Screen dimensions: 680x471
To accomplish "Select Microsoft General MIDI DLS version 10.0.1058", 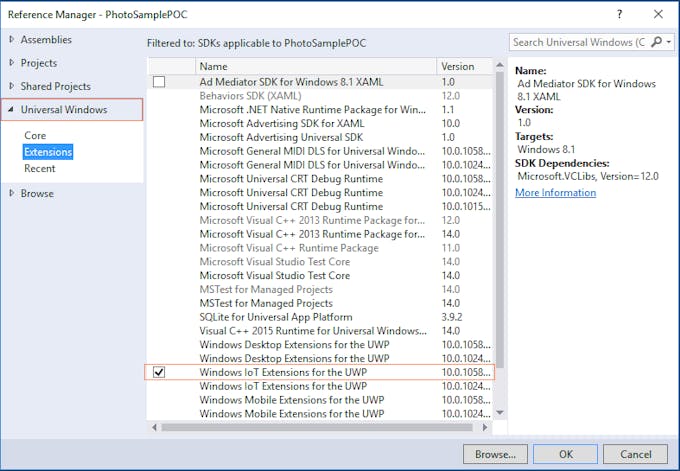I will pyautogui.click(x=320, y=151).
